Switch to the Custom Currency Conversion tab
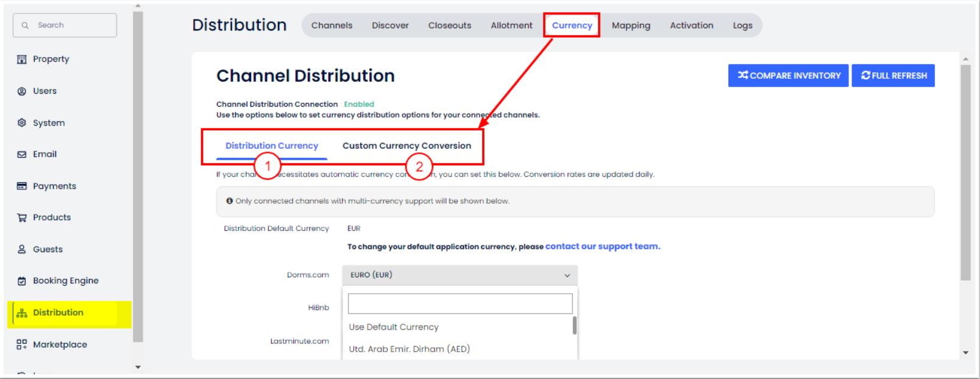Viewport: 980px width, 379px height. tap(407, 146)
